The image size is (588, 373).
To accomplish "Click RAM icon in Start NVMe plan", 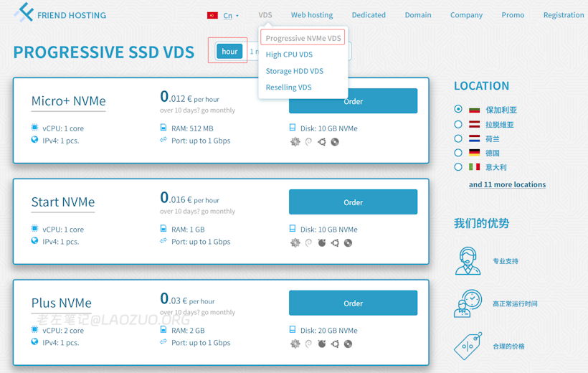I will [163, 228].
